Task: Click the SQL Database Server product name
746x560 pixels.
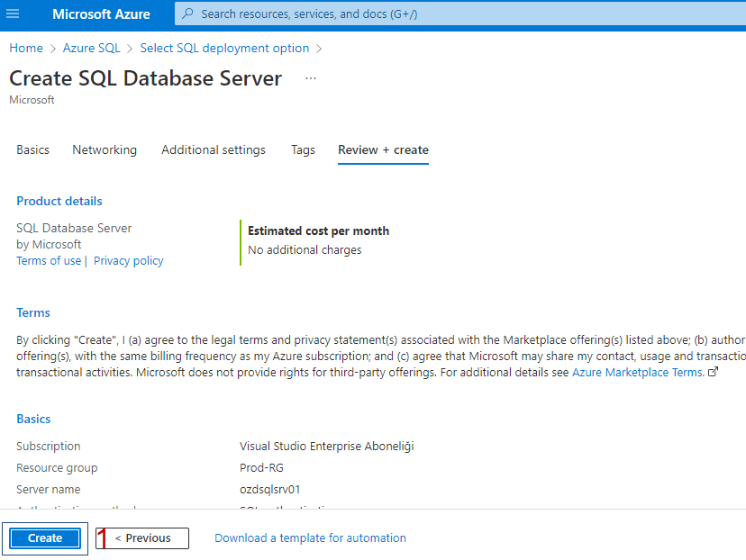Action: [74, 228]
